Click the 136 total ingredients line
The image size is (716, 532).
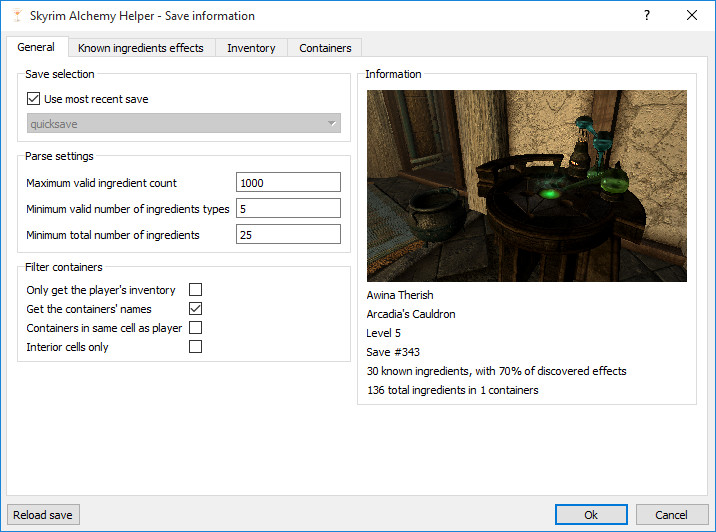[x=453, y=390]
